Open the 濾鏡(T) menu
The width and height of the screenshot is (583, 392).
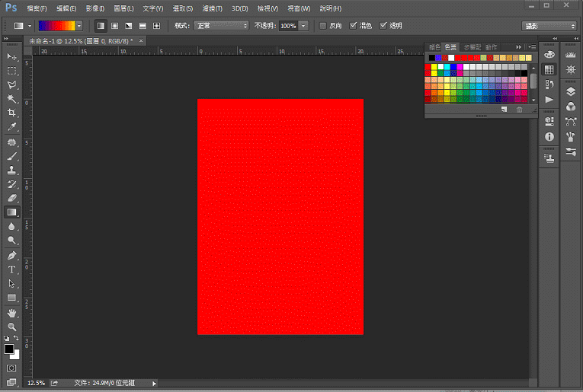coord(213,8)
